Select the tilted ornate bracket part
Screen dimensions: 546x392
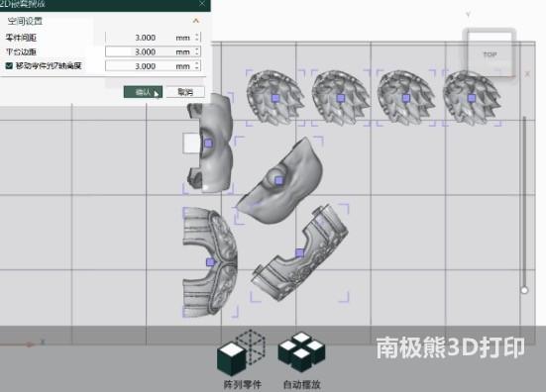point(299,252)
